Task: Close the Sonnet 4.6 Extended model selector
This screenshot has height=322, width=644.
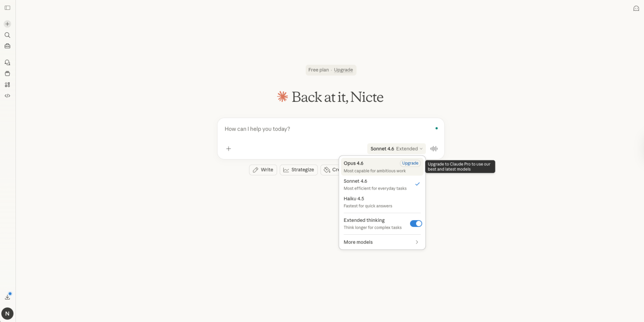Action: (397, 149)
